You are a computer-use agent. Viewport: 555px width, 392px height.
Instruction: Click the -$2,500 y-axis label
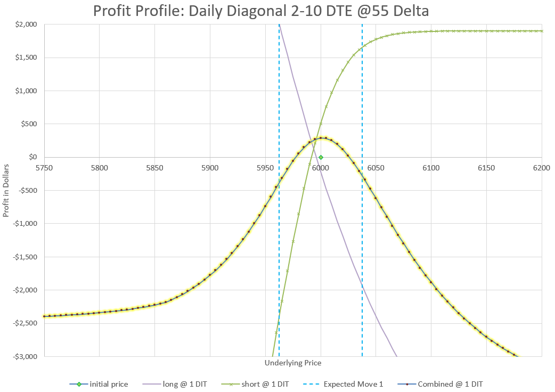click(x=25, y=323)
